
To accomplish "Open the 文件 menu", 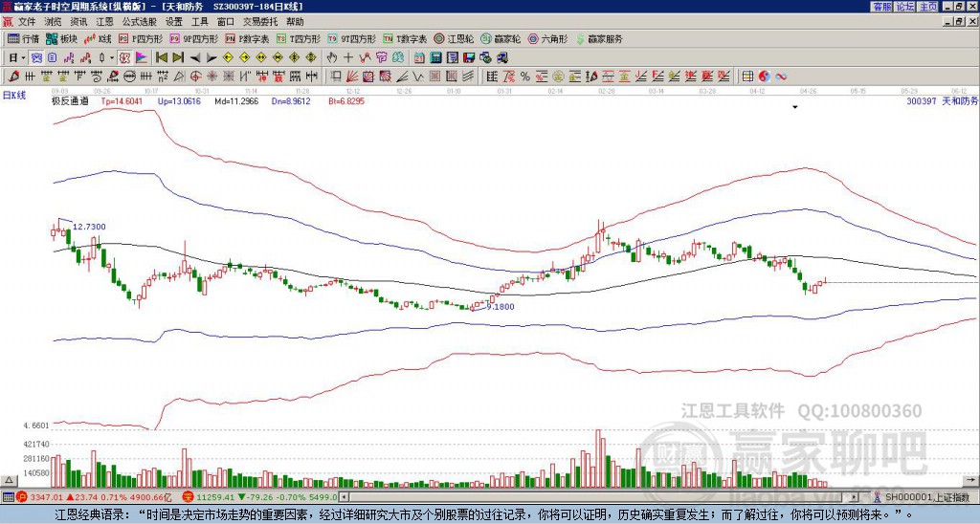I will pyautogui.click(x=27, y=22).
